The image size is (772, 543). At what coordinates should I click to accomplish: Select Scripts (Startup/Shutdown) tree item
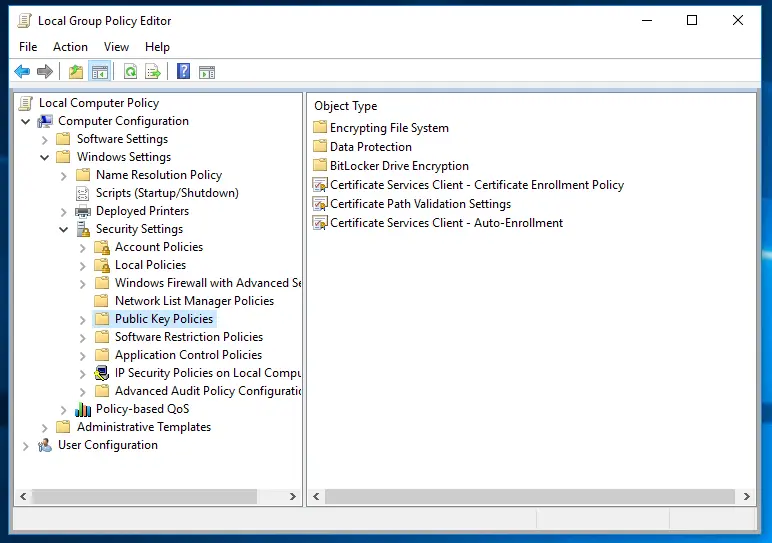click(x=167, y=193)
